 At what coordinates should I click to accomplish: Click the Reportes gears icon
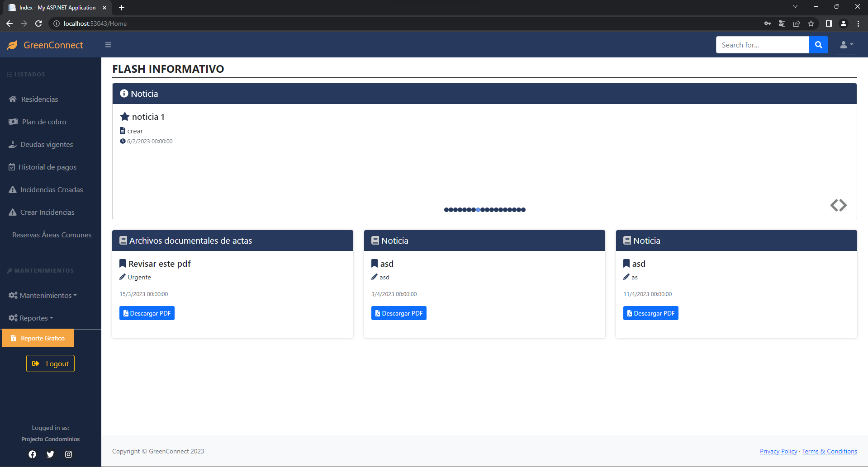[13, 318]
